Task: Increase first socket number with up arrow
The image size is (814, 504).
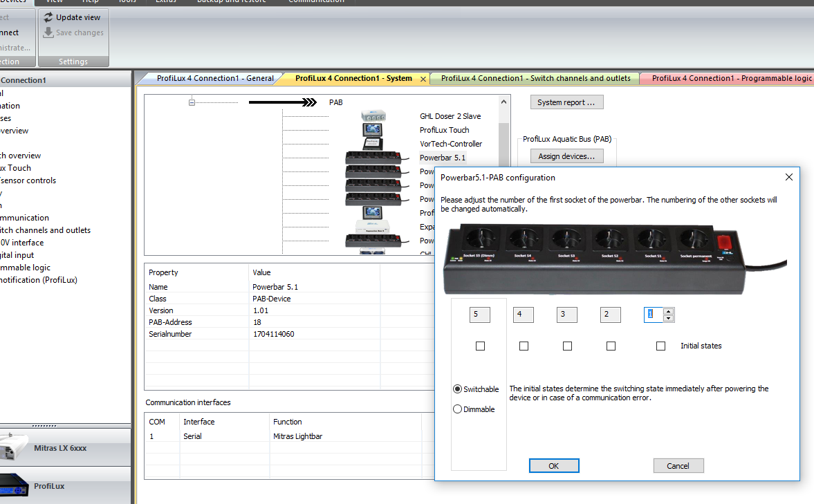Action: pos(669,311)
